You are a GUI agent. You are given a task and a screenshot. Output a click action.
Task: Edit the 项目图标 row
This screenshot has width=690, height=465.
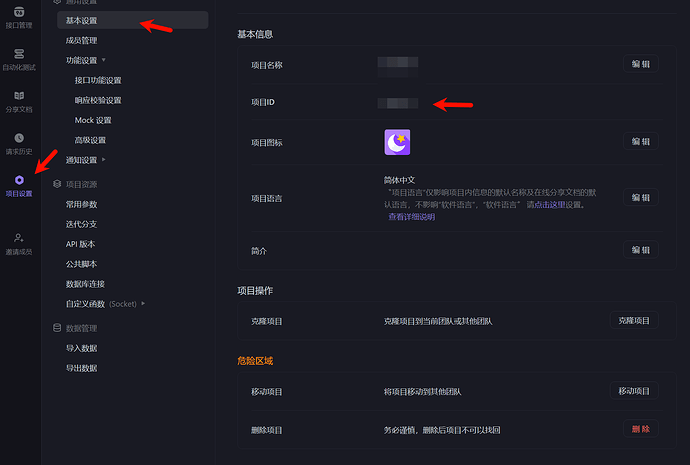point(641,141)
